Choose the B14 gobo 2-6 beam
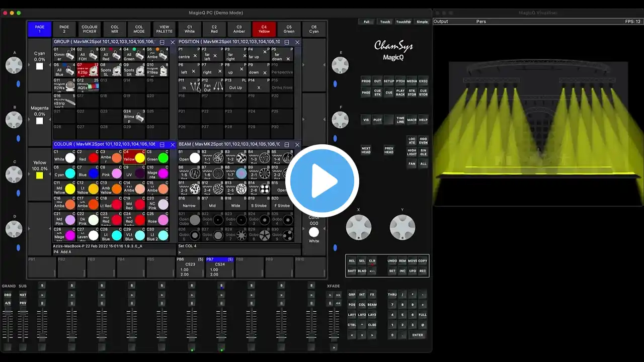Image resolution: width=644 pixels, height=362 pixels. [x=259, y=188]
